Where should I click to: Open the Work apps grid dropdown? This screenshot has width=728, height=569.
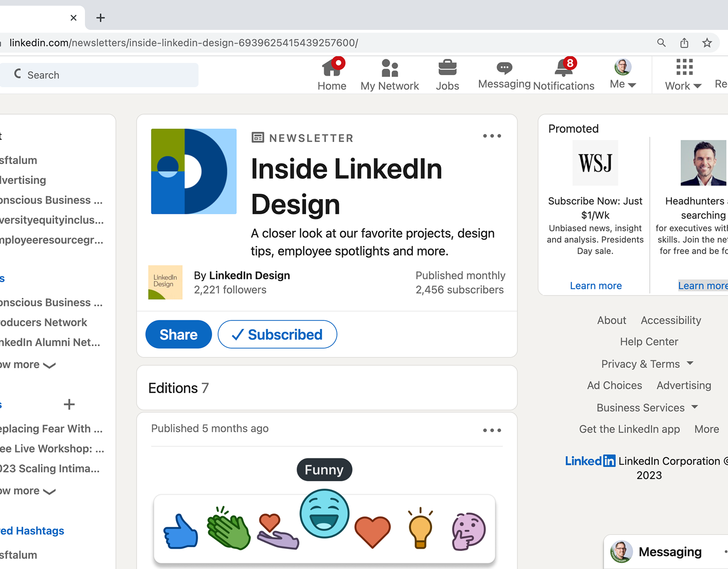coord(683,74)
